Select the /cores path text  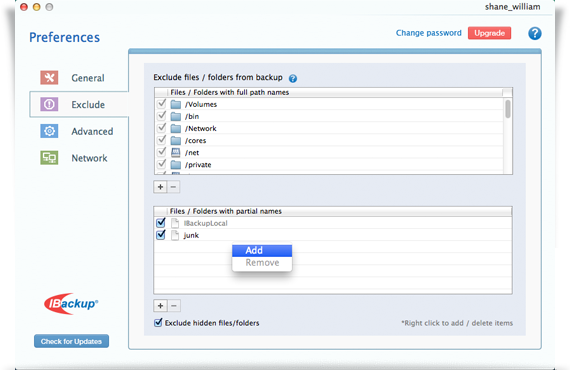pyautogui.click(x=195, y=140)
